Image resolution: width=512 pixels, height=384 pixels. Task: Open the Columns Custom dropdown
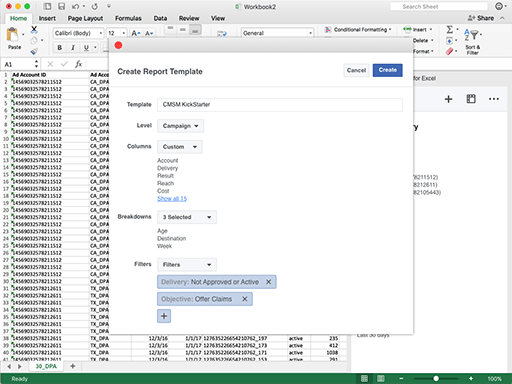pyautogui.click(x=180, y=147)
